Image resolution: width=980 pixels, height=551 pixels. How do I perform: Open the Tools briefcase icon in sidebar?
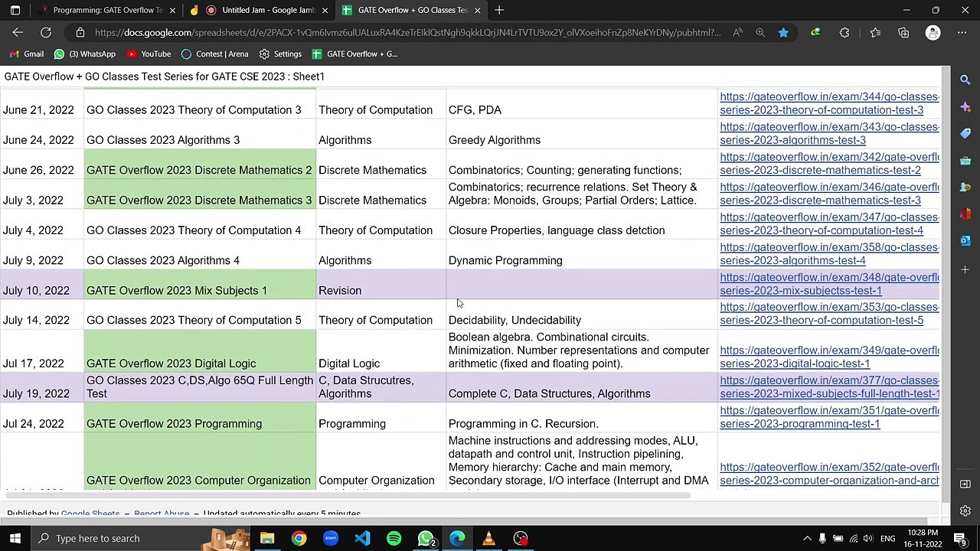point(965,161)
